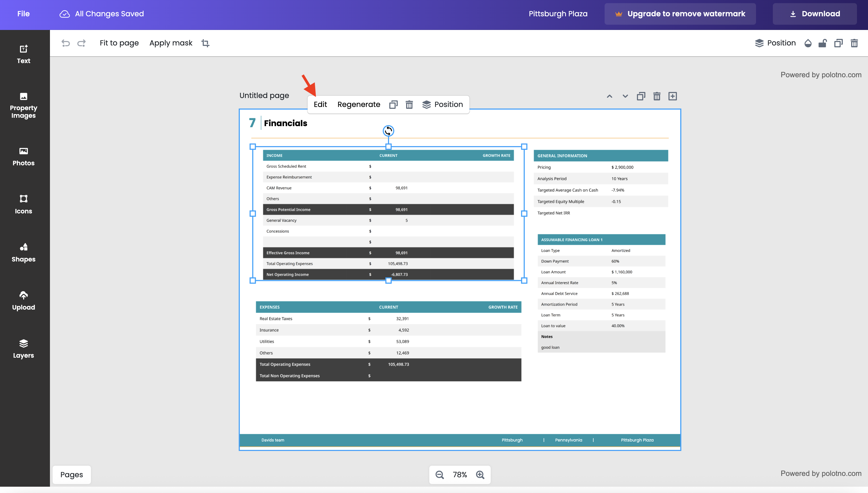The width and height of the screenshot is (868, 493).
Task: Zoom in with the magnifier plus icon
Action: pos(480,475)
